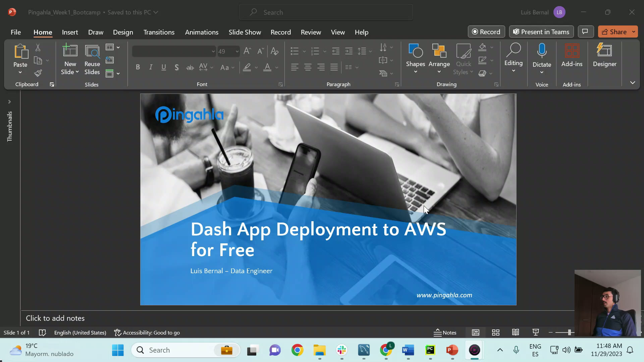Switch to the Slide Show tab
This screenshot has height=362, width=644.
pyautogui.click(x=245, y=32)
